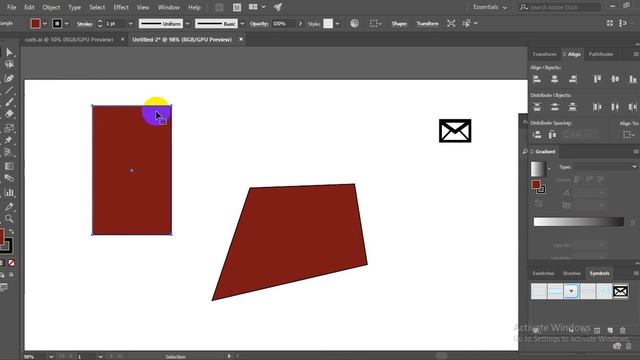
Task: Open the Fill color dropdown arrow
Action: [45, 24]
